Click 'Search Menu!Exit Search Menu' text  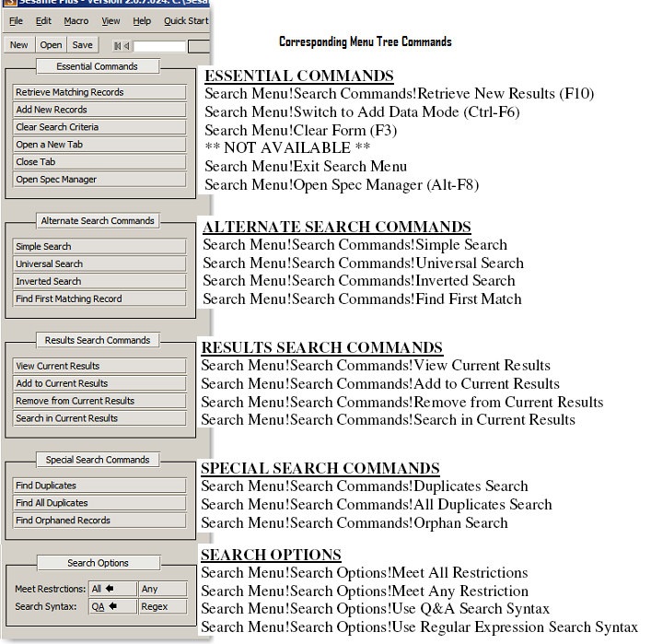click(306, 167)
